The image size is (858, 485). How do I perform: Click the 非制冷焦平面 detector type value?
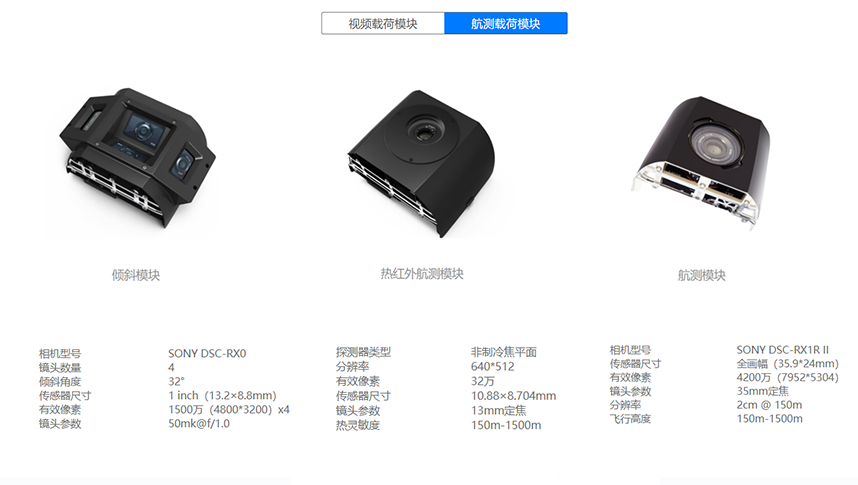click(x=503, y=352)
